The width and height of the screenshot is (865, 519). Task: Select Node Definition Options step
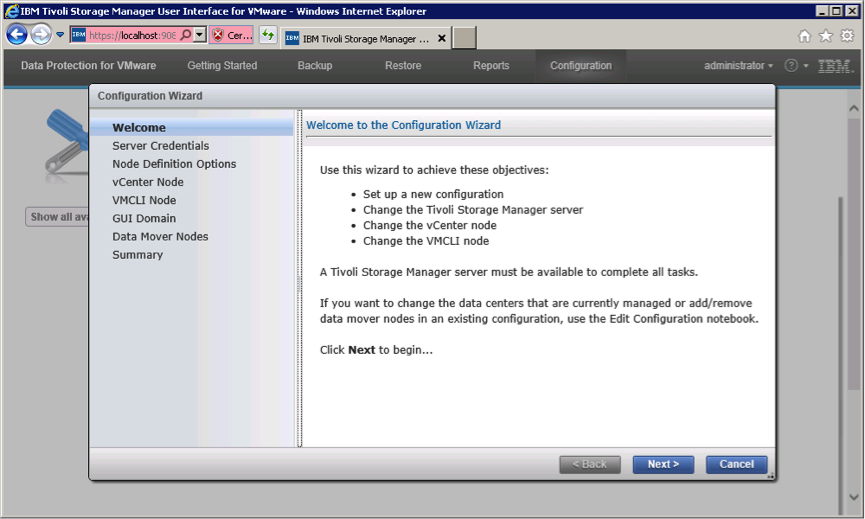pos(174,164)
